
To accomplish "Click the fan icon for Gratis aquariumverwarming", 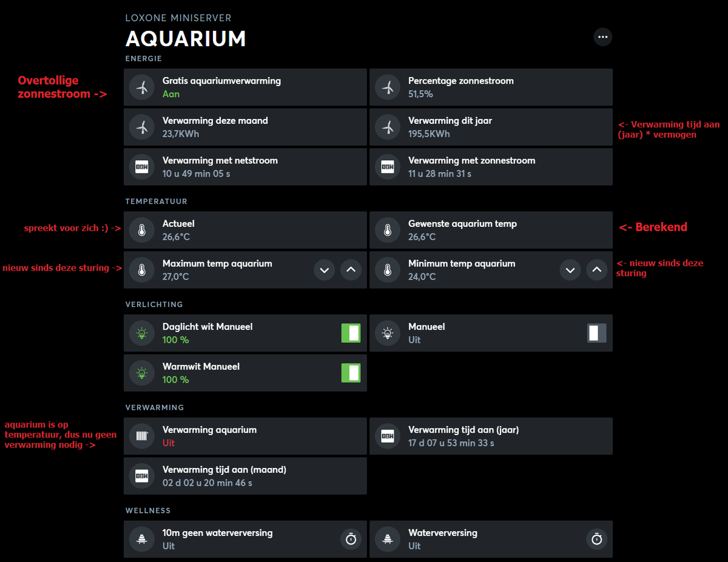I will (142, 87).
